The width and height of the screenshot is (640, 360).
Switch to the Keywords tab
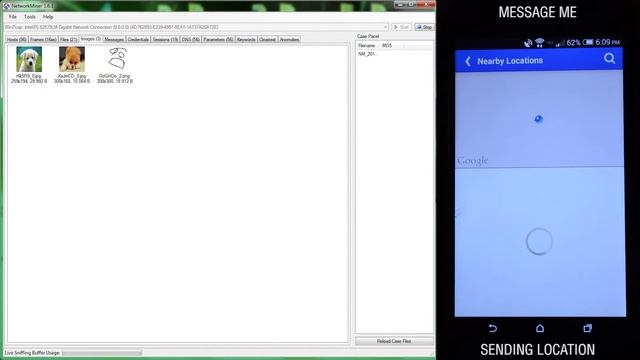pyautogui.click(x=246, y=40)
